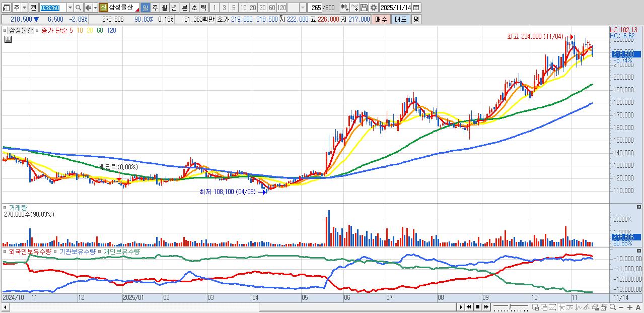The height and width of the screenshot is (313, 644).
Task: Click the overlapping windows icon in bottom toolbar
Action: (x=544, y=307)
